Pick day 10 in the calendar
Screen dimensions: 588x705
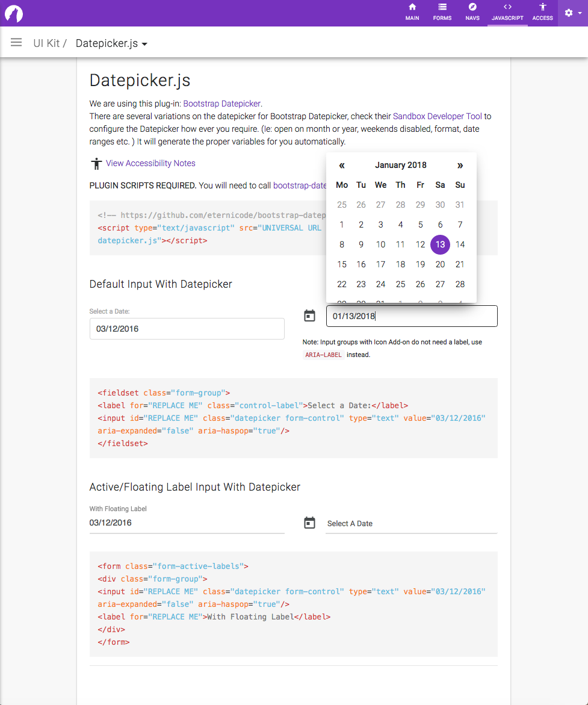[381, 244]
